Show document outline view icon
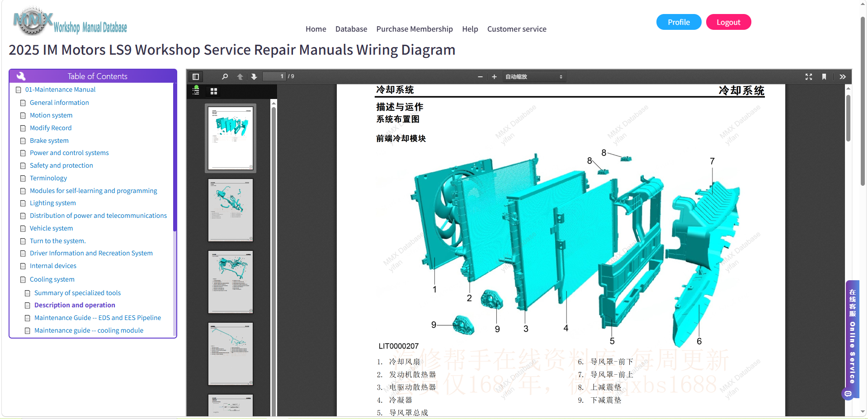 click(x=196, y=91)
